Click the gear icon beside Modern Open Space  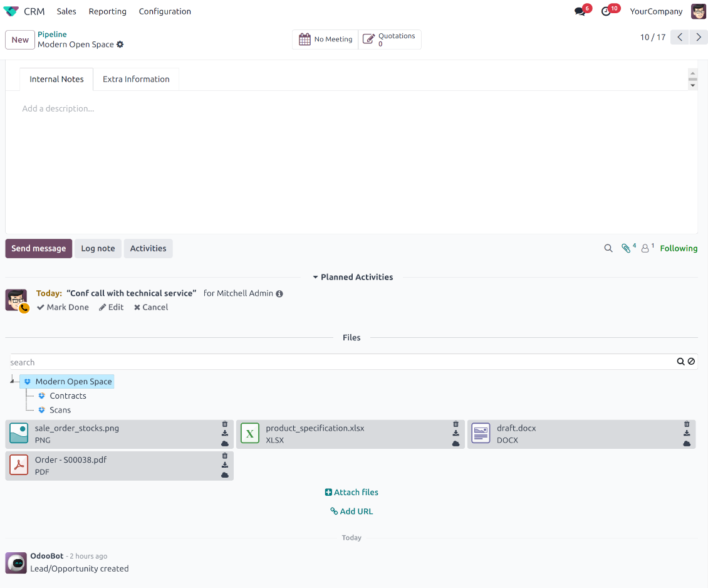tap(120, 45)
